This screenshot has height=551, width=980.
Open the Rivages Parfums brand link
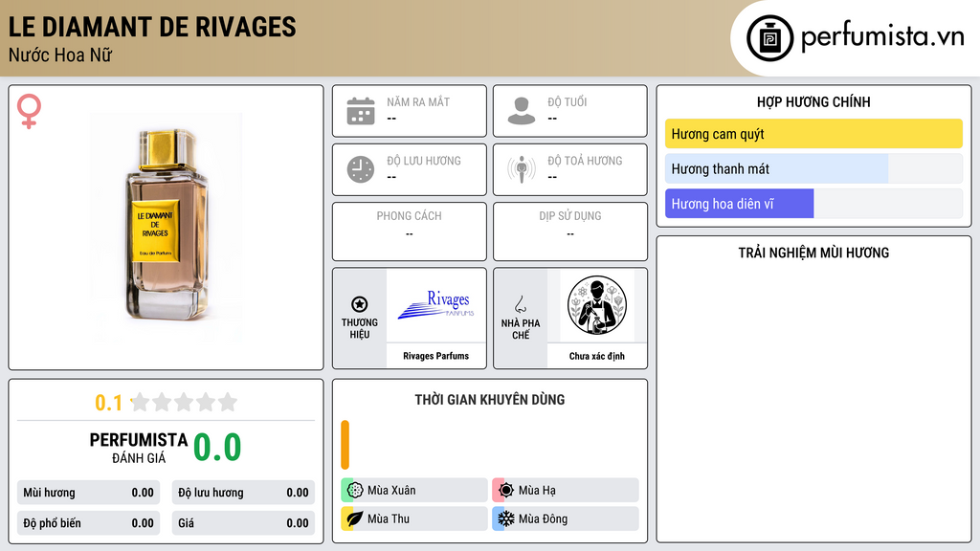tap(435, 356)
